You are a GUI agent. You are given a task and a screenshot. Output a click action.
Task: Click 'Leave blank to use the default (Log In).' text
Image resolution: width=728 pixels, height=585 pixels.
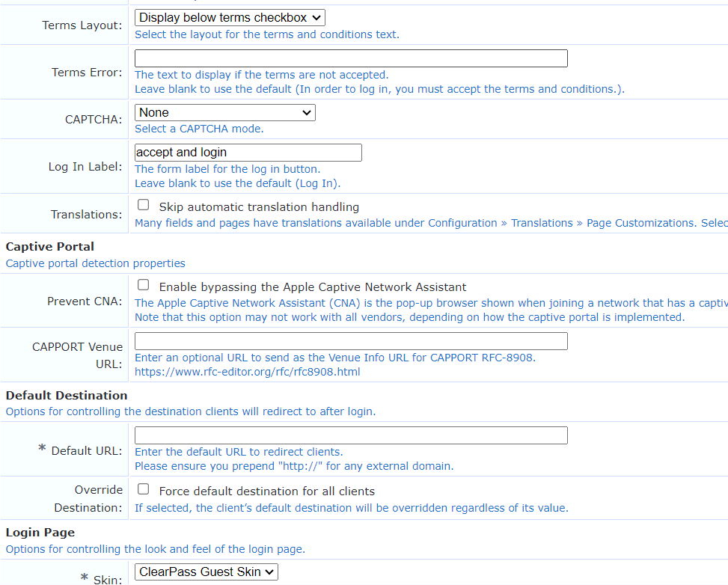click(x=238, y=183)
